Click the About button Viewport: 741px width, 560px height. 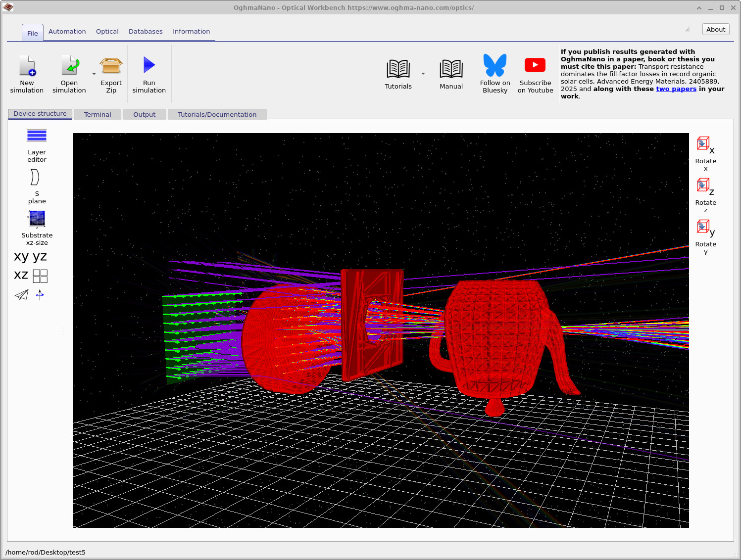716,29
